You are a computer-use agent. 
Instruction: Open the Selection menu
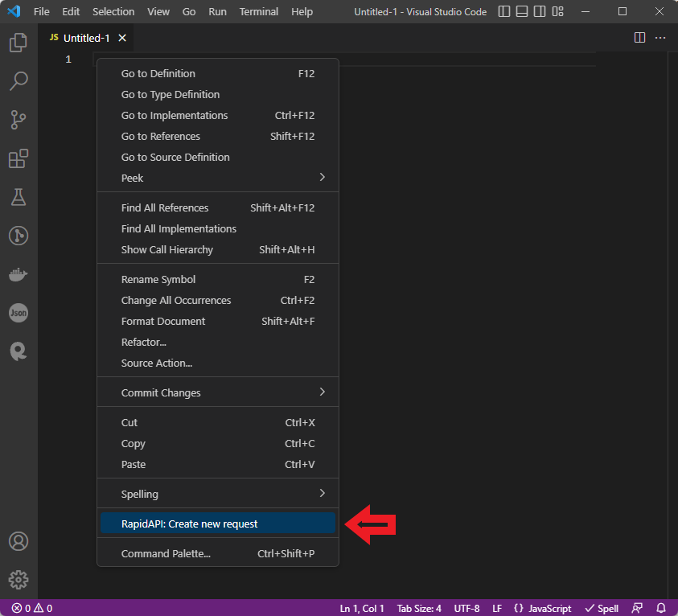(x=113, y=12)
